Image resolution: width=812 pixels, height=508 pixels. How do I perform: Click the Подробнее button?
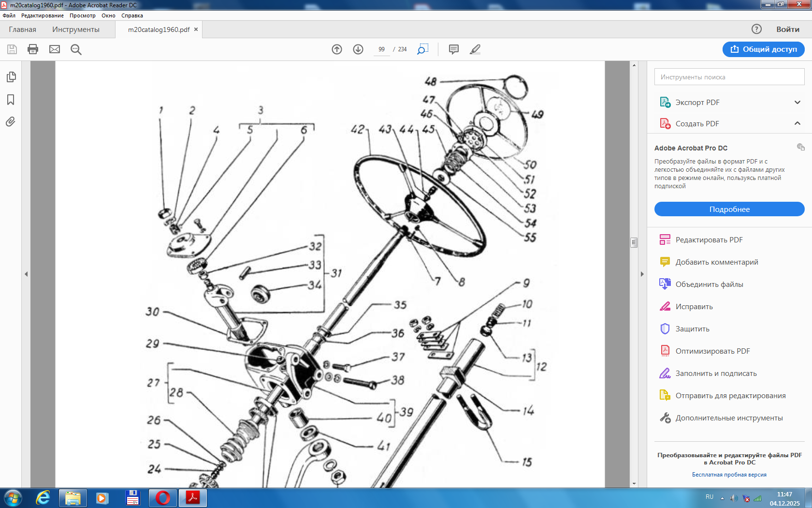tap(729, 209)
